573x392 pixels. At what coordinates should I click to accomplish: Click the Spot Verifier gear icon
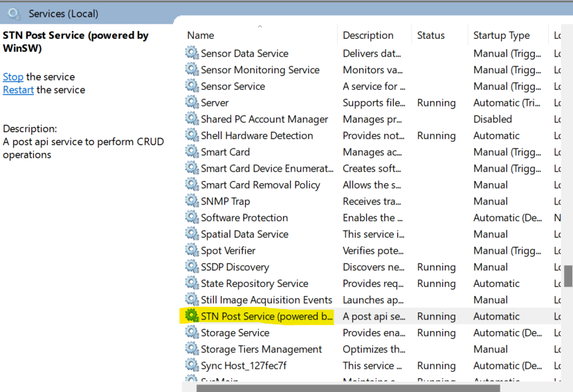192,250
